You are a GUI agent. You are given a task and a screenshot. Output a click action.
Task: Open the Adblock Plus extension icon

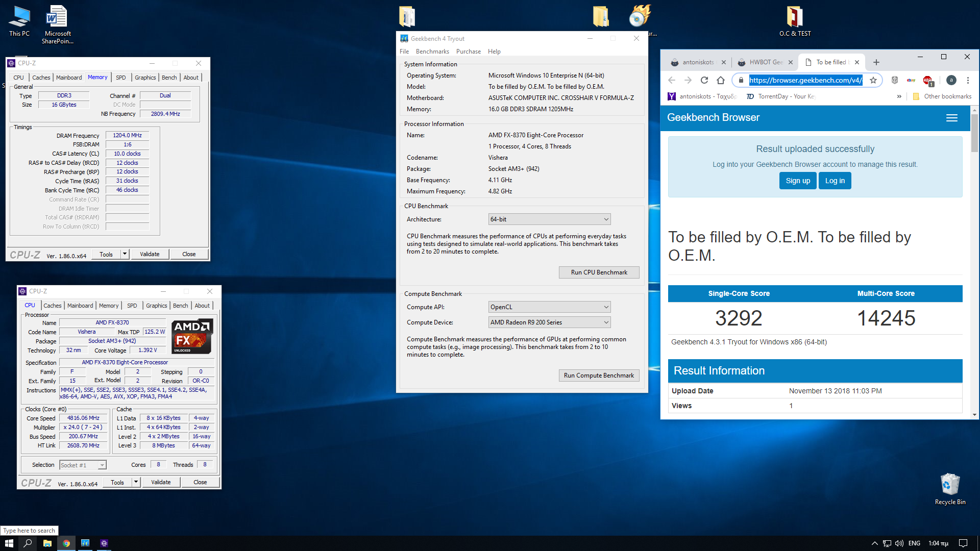[x=928, y=80]
